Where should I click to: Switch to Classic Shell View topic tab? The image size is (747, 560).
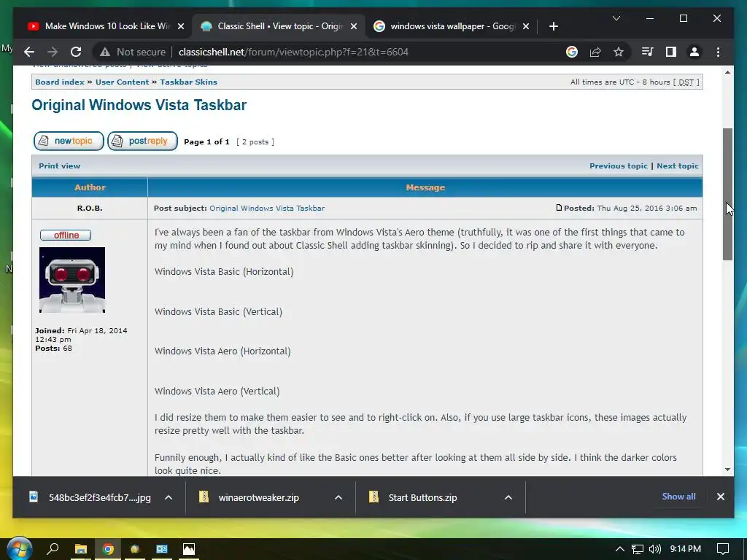point(279,26)
